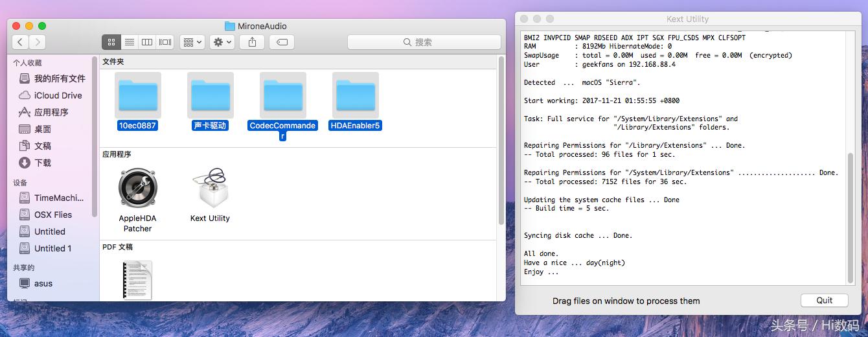
Task: Switch Finder to column view
Action: (147, 42)
